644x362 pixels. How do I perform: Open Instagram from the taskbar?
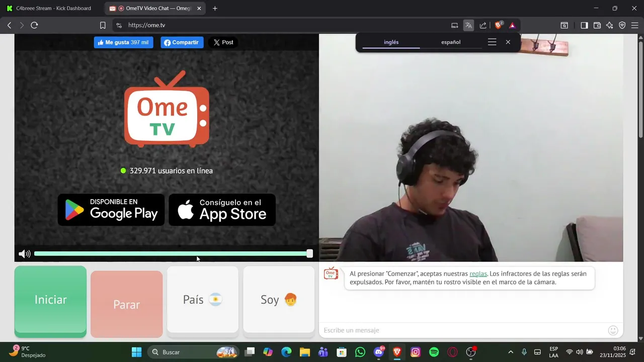click(416, 352)
